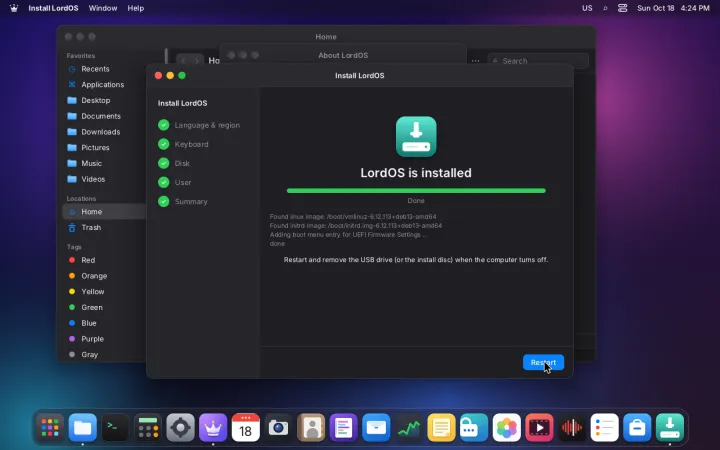Click the date and time in menu bar
Viewport: 720px width, 450px height.
click(673, 8)
